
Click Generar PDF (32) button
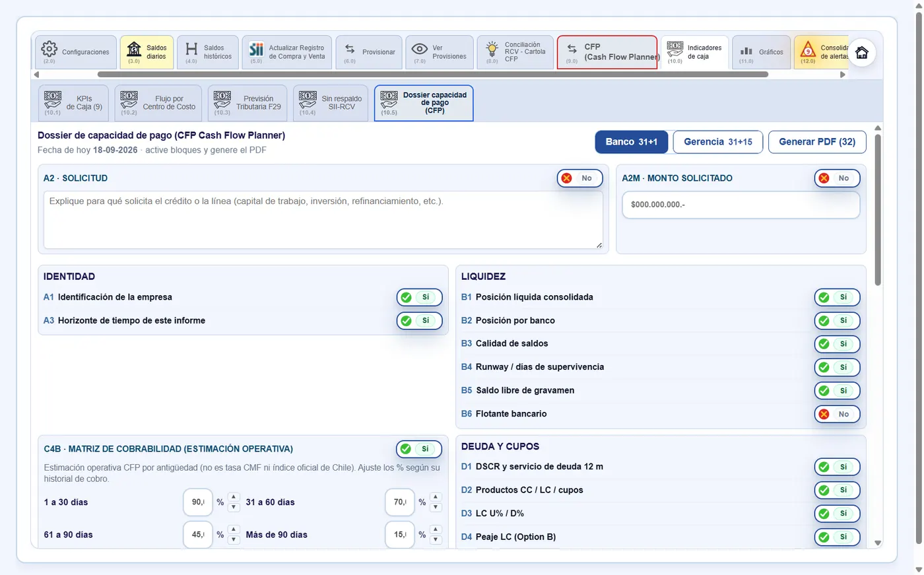point(817,142)
